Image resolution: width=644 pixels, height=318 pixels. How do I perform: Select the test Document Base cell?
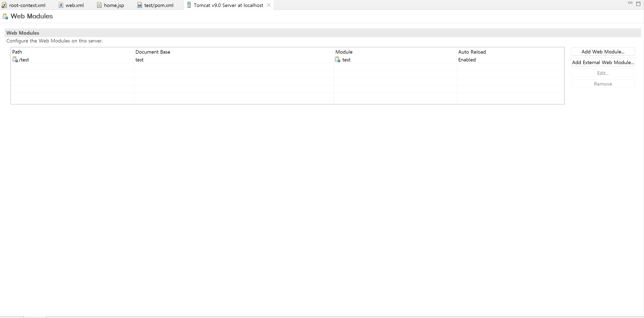click(234, 60)
